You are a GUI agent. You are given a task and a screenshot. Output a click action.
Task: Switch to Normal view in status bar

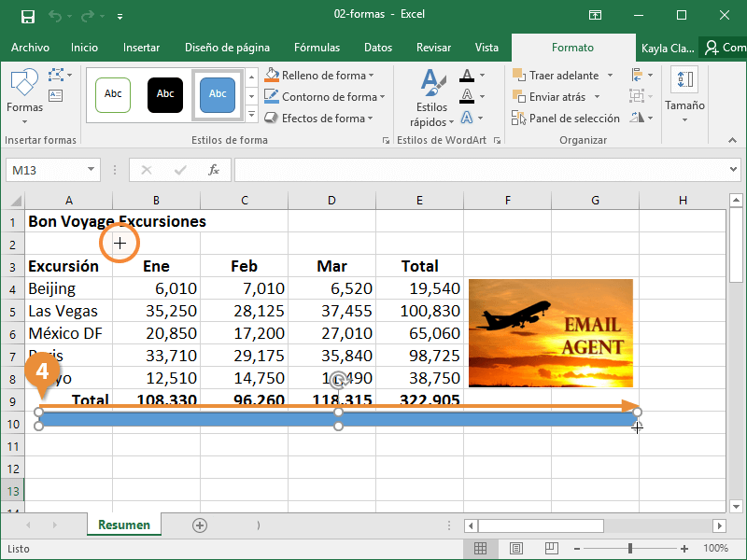click(480, 549)
